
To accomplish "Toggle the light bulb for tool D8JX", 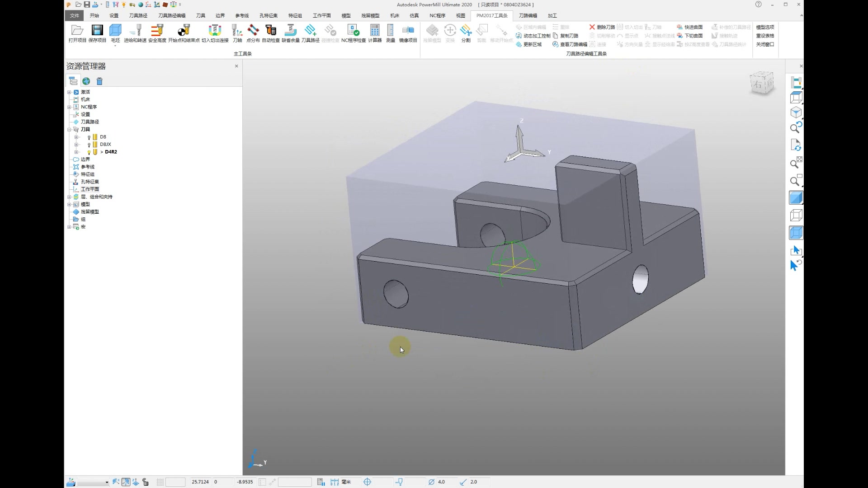I will 89,145.
